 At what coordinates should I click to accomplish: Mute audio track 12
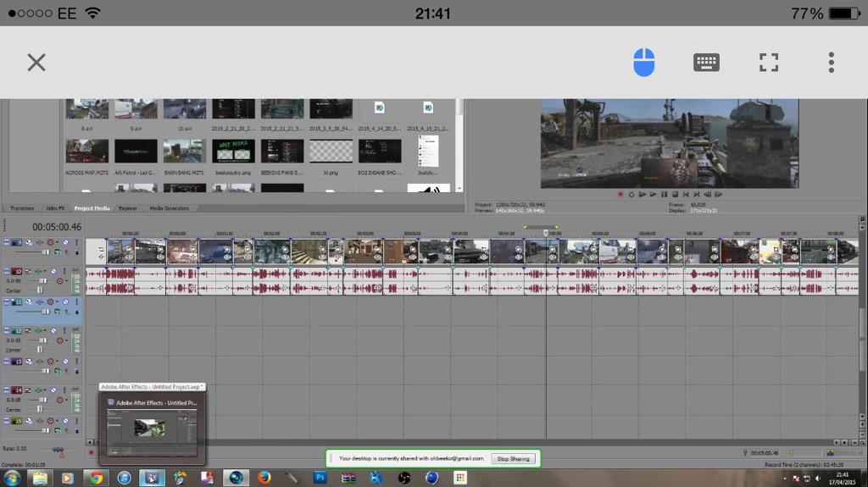[x=53, y=331]
